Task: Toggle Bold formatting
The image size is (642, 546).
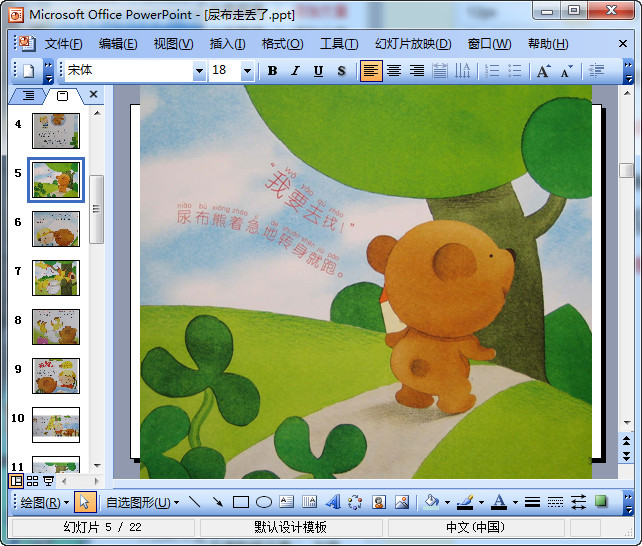Action: point(272,71)
